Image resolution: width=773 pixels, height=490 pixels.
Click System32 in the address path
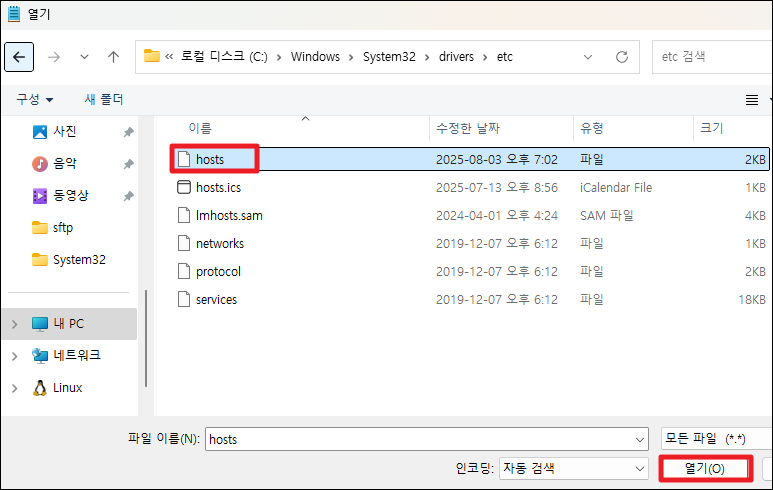(389, 57)
